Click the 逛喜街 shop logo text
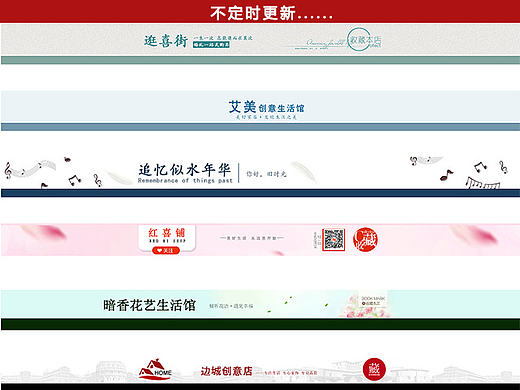520x390 pixels. 166,41
